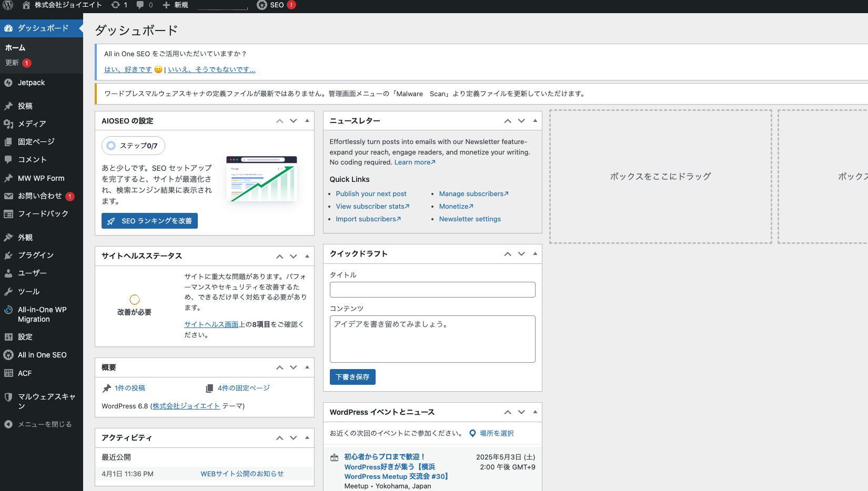
Task: Open site home 株式会社ジョイエイト in admin bar
Action: click(x=62, y=5)
